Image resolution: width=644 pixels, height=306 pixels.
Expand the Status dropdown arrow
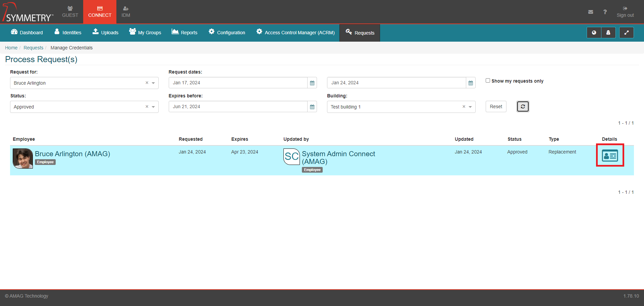point(153,107)
